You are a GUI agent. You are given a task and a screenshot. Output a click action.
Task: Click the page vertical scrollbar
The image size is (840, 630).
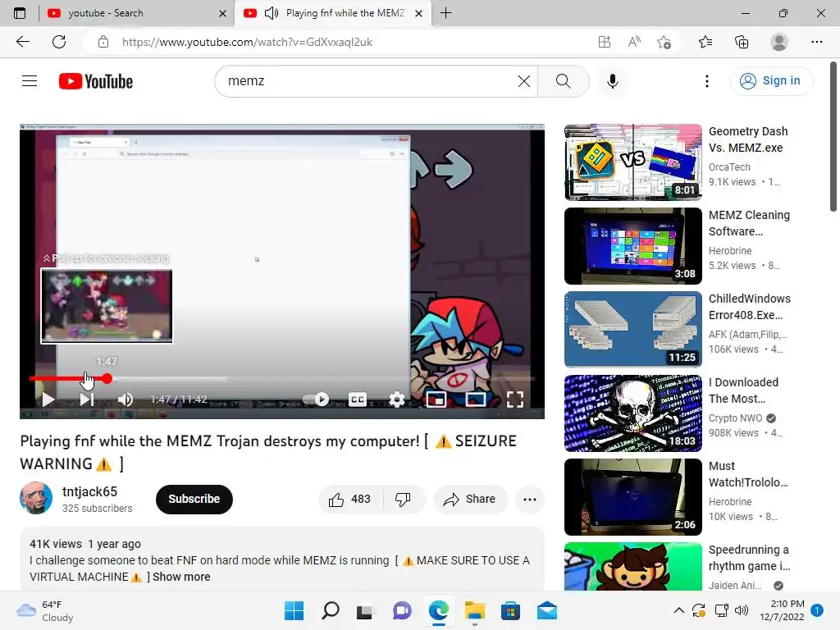click(x=833, y=137)
